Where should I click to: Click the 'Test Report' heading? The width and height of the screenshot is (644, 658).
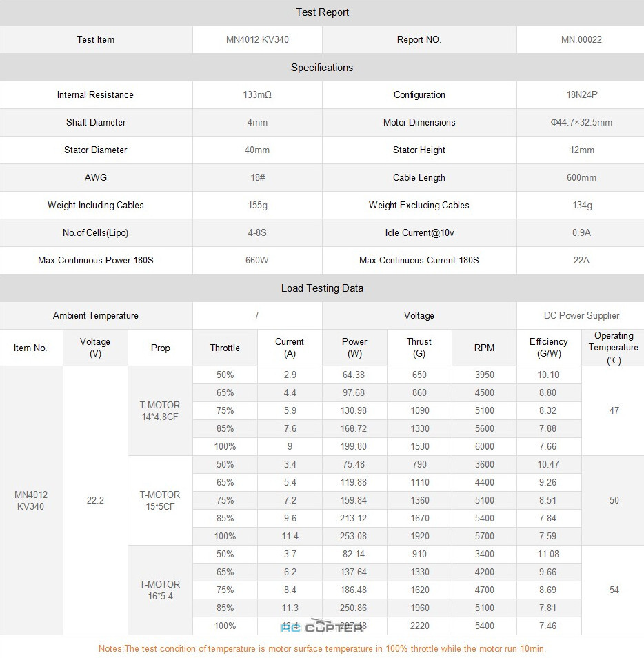322,12
